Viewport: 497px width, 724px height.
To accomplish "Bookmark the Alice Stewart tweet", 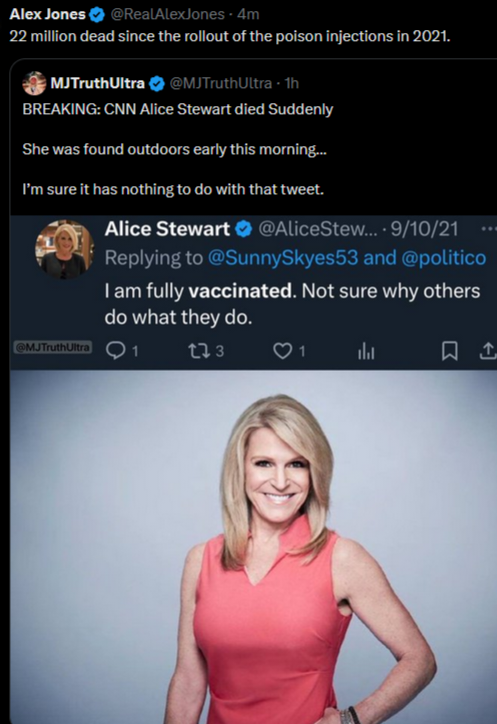I will (x=449, y=351).
